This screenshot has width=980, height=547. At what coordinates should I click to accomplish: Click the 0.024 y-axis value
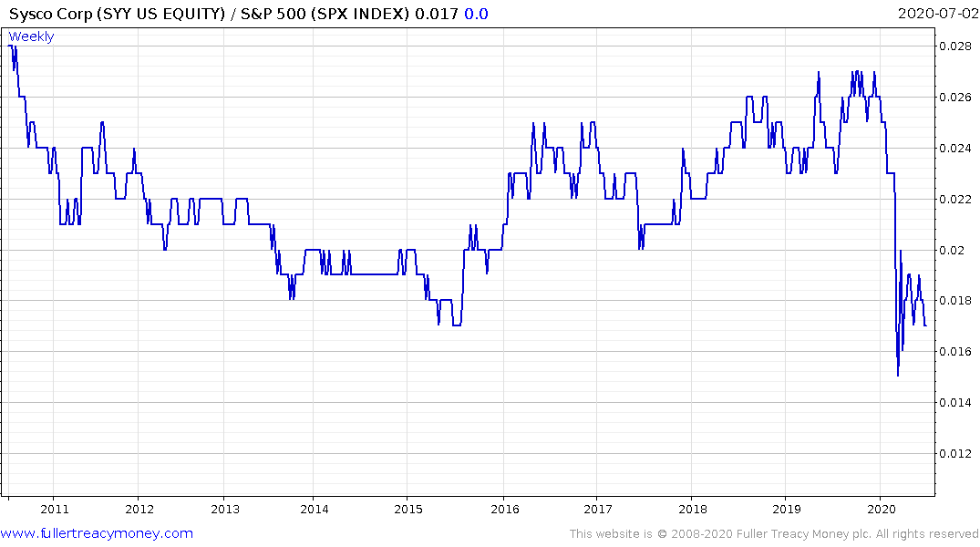click(955, 149)
